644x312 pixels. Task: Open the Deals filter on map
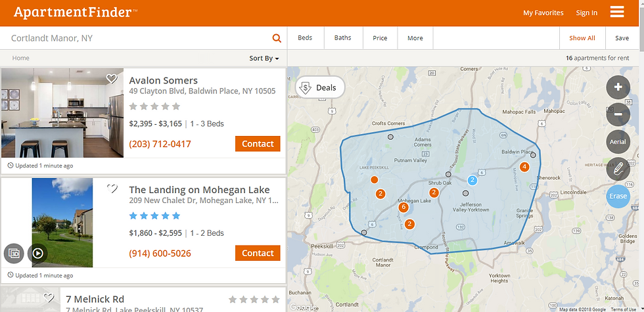pyautogui.click(x=320, y=87)
